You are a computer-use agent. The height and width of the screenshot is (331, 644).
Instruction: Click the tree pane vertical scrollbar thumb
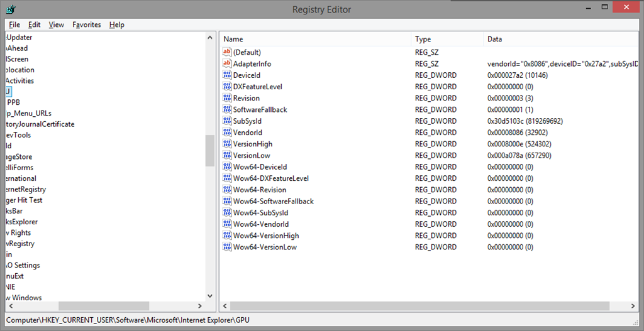(x=210, y=151)
